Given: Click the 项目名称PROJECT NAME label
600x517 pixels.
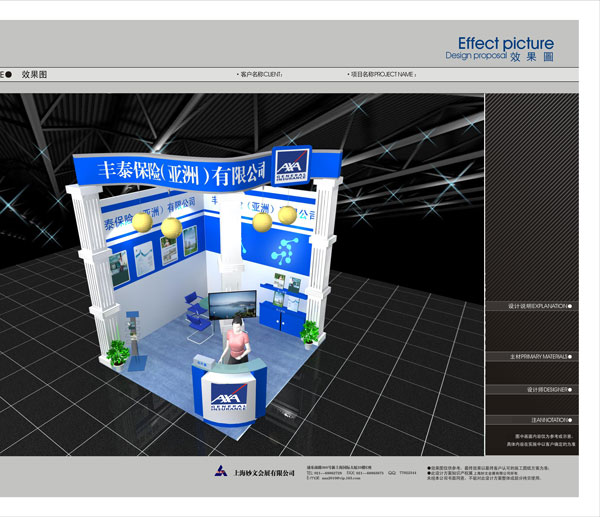Looking at the screenshot, I should tap(383, 74).
